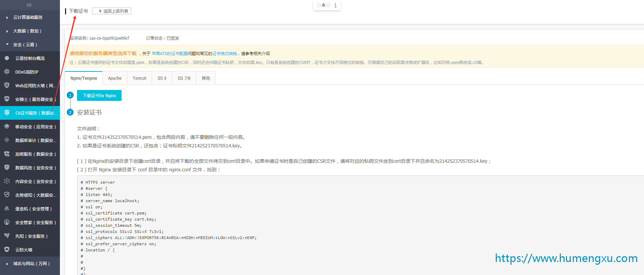Click the Web应用防火墙 shield icon

(x=7, y=86)
